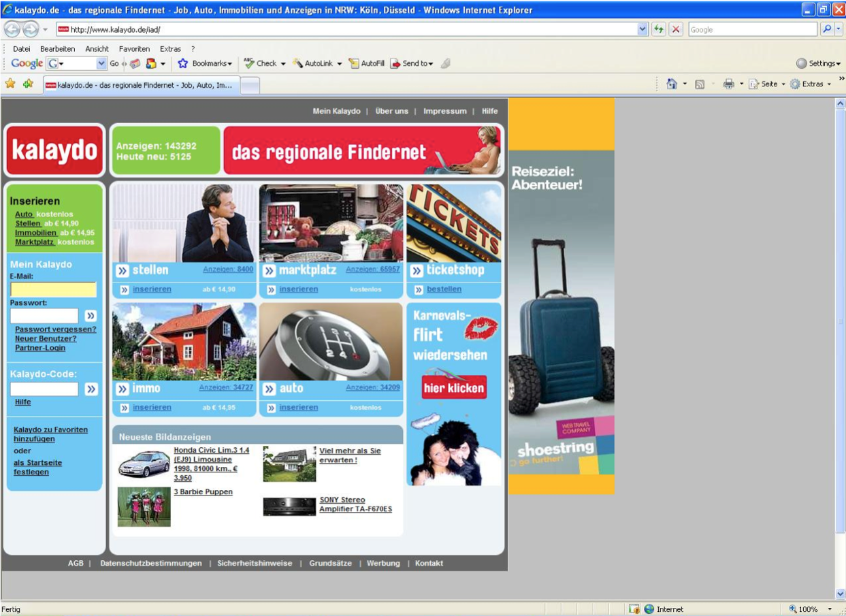Click the red hier klicken button
This screenshot has height=616, width=846.
coord(454,388)
